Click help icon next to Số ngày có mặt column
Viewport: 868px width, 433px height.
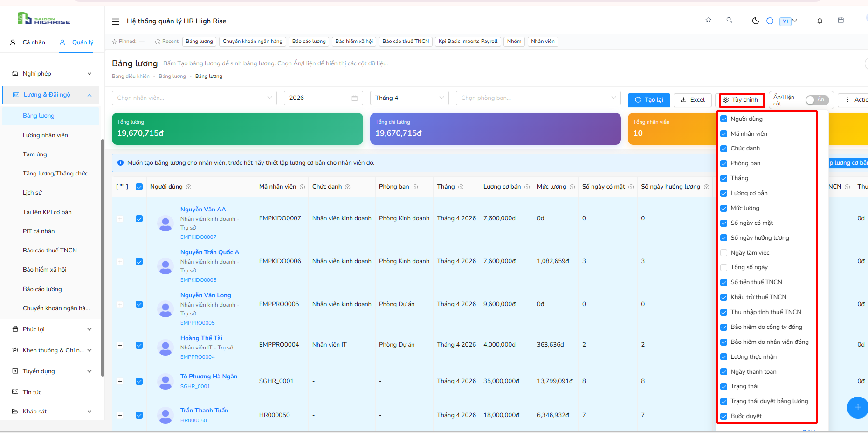click(x=631, y=187)
